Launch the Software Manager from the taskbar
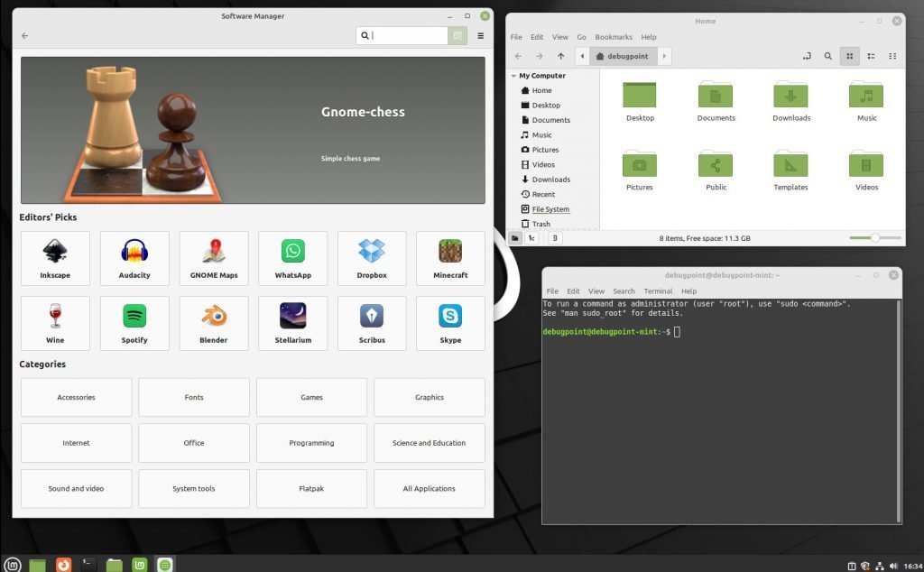Viewport: 924px width, 572px height. click(165, 564)
